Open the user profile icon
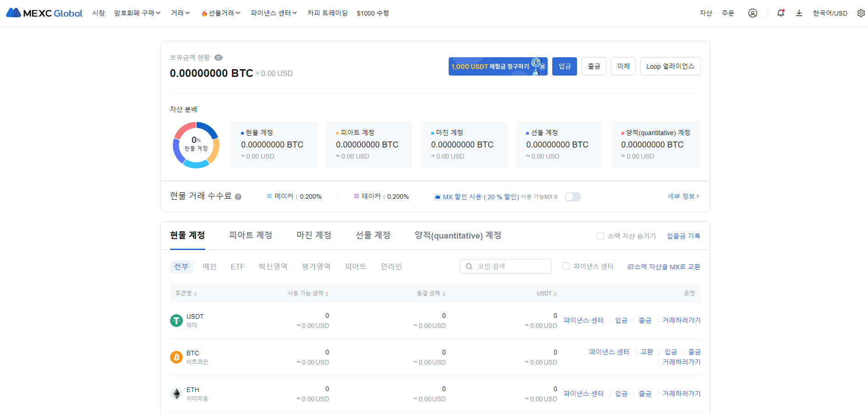The height and width of the screenshot is (414, 868). 753,13
